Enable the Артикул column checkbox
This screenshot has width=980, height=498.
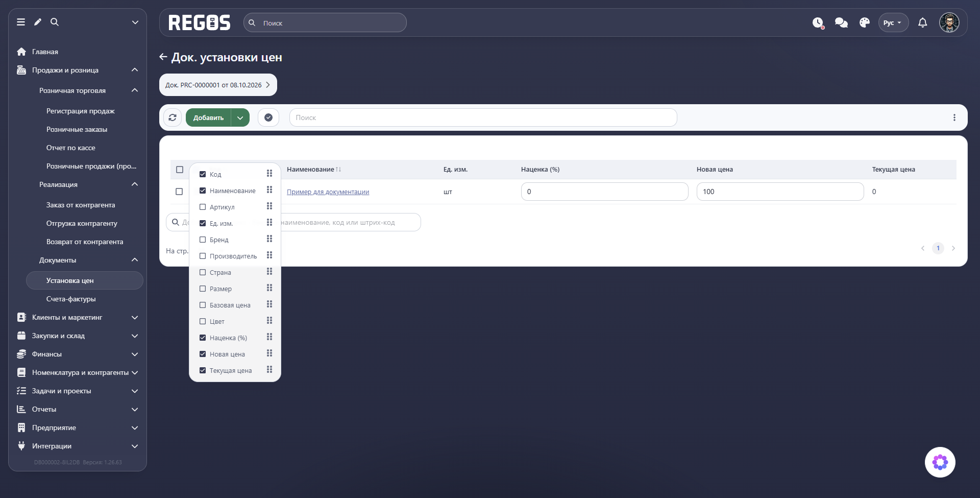(x=203, y=207)
